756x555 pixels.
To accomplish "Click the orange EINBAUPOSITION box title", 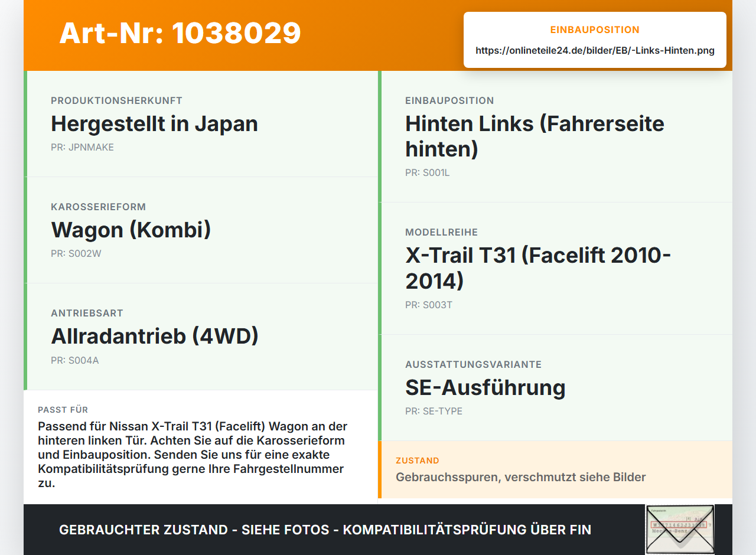I will coord(595,30).
